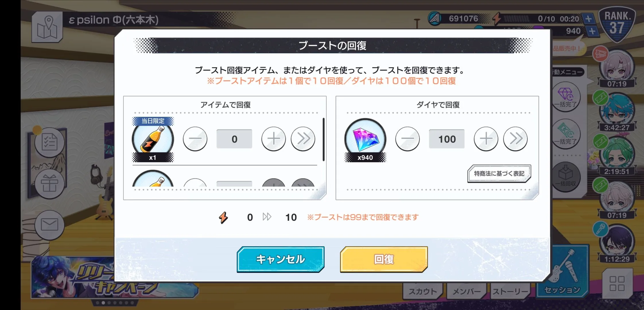Screen dimensions: 644x310
Task: Maximize diamond amount using double arrow
Action: tap(515, 139)
